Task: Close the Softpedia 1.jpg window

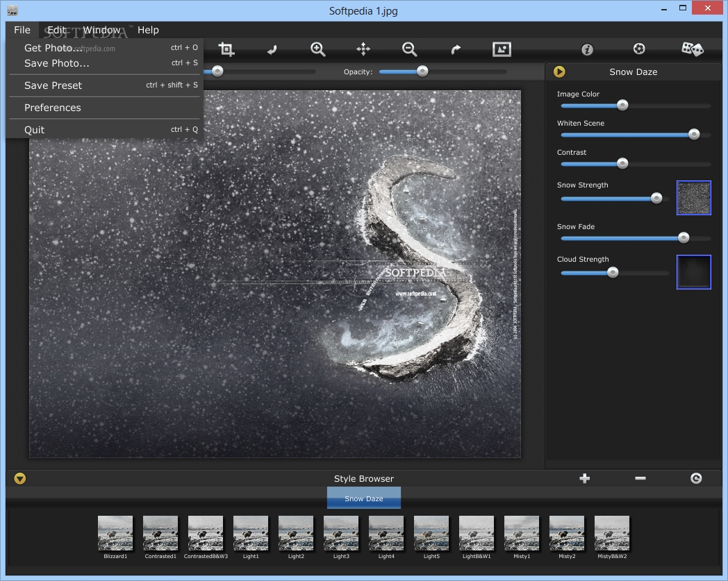Action: click(708, 8)
